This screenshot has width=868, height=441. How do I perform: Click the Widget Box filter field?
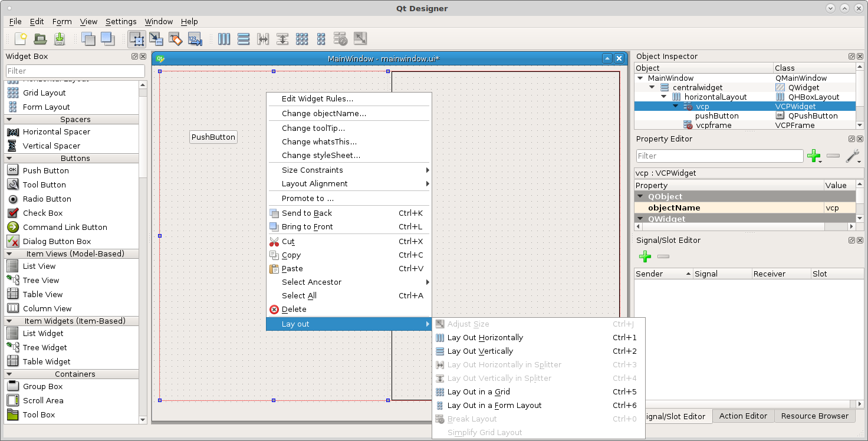coord(75,71)
